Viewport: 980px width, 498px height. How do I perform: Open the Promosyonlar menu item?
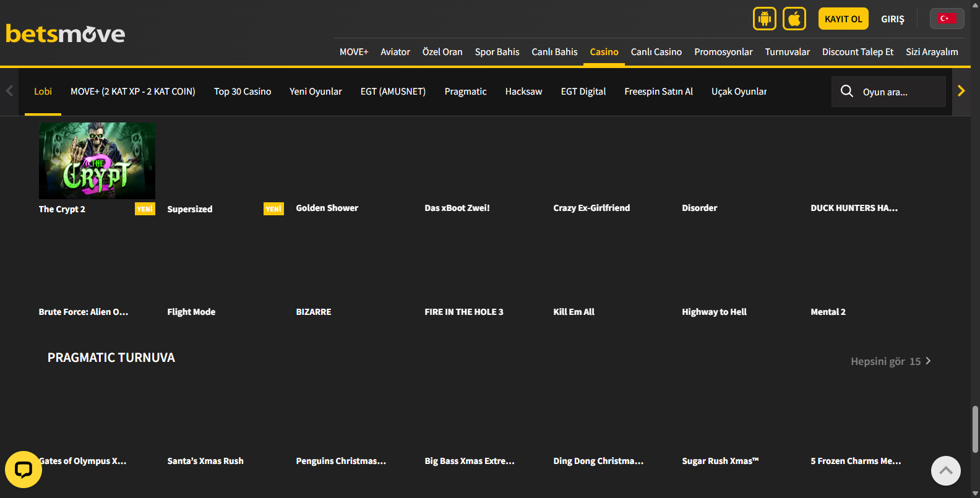coord(723,52)
